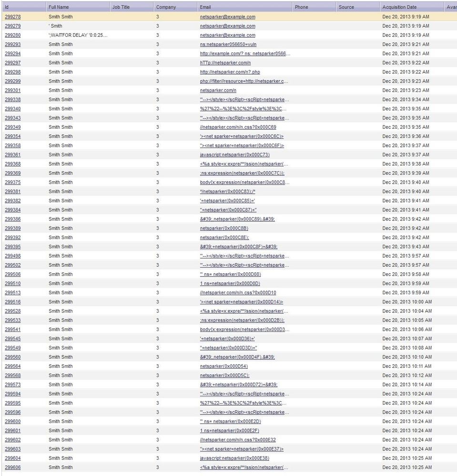Sort by the Source column header
The image size is (457, 476).
tap(346, 7)
